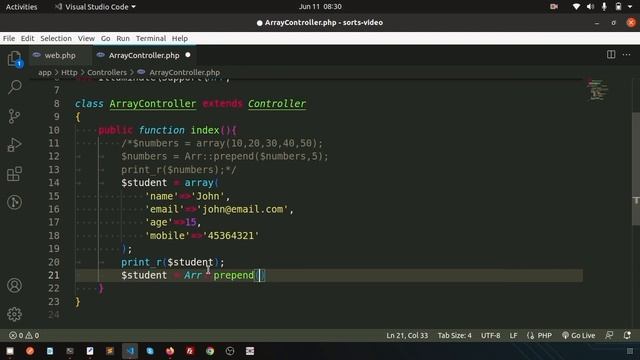Go to line via Ln 21, Col 33
Screen dimensions: 640x360
click(x=407, y=336)
